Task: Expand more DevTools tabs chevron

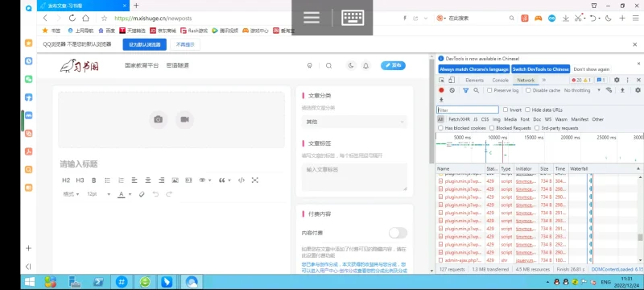Action: pyautogui.click(x=544, y=80)
